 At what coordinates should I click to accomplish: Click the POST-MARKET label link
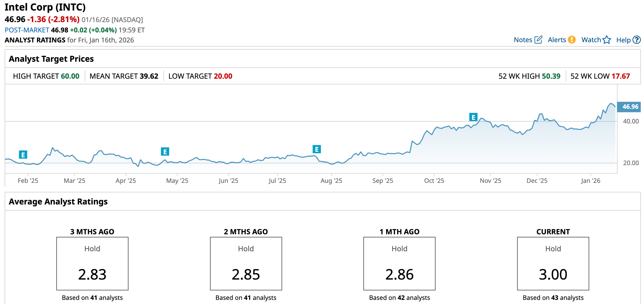pyautogui.click(x=27, y=30)
